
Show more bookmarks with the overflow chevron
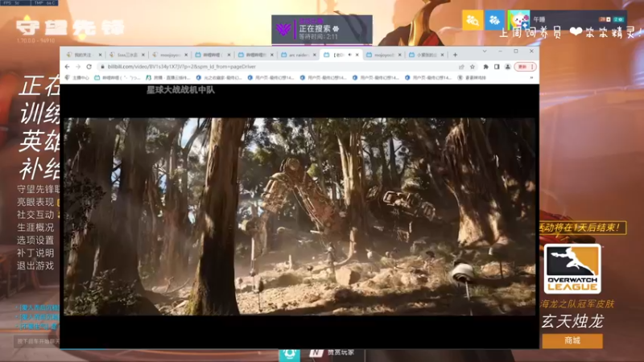(x=531, y=77)
